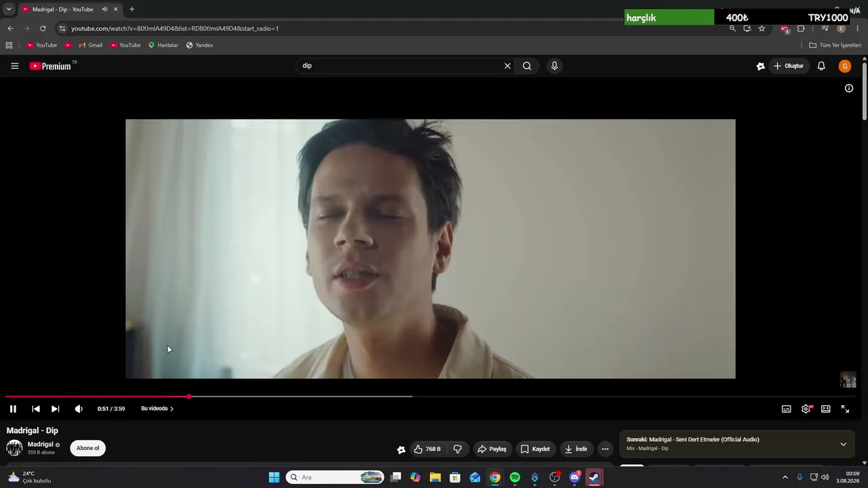The height and width of the screenshot is (488, 868).
Task: Go back in browser history
Action: tap(10, 28)
